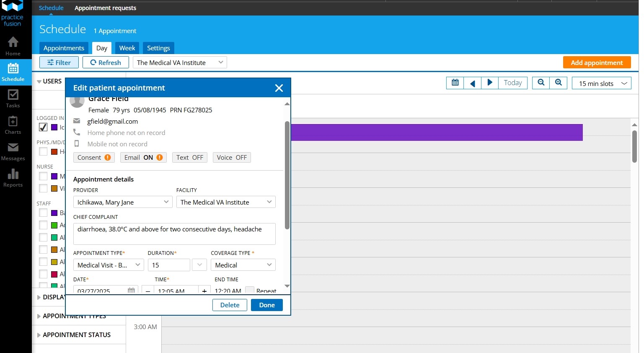Open Charts from the sidebar
Screen dimensions: 644x353
point(13,125)
